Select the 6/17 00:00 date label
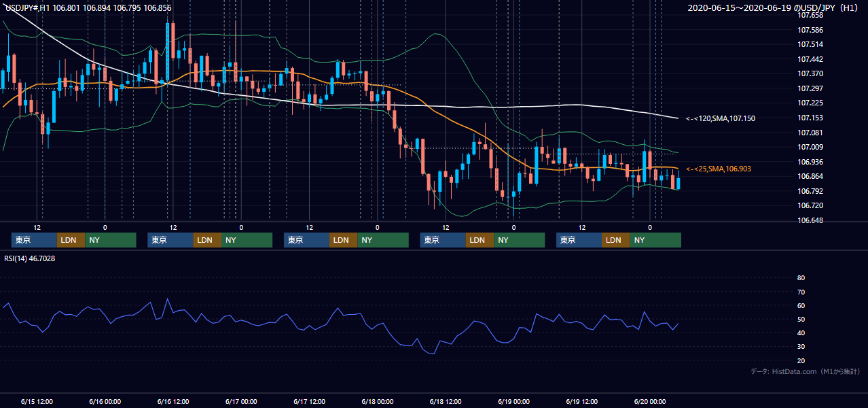868x408 pixels. click(241, 401)
